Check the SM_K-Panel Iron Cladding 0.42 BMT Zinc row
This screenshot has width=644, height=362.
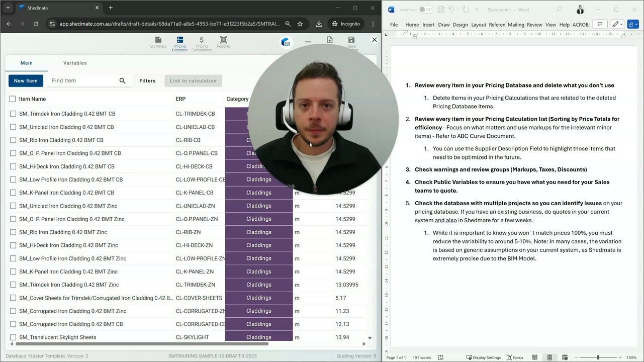(13, 271)
